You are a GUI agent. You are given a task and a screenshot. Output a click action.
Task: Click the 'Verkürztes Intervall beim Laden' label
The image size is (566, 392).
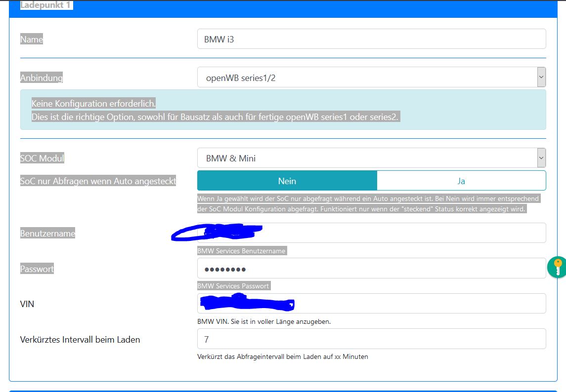pyautogui.click(x=80, y=339)
